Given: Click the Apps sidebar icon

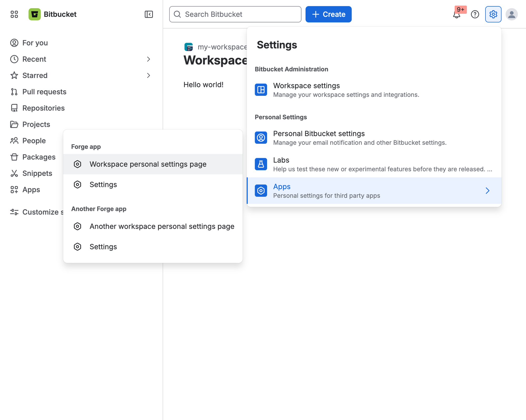Looking at the screenshot, I should click(14, 190).
